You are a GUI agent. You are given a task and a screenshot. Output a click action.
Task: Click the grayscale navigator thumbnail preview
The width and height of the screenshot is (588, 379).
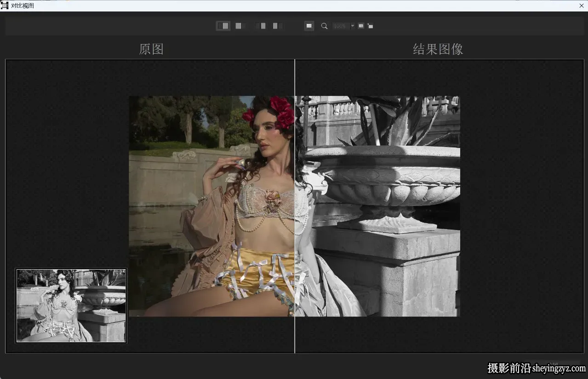pyautogui.click(x=71, y=305)
